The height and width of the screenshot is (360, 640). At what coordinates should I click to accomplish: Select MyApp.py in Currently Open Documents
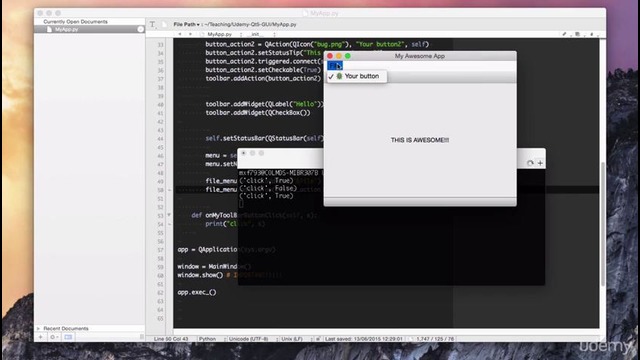pos(89,29)
